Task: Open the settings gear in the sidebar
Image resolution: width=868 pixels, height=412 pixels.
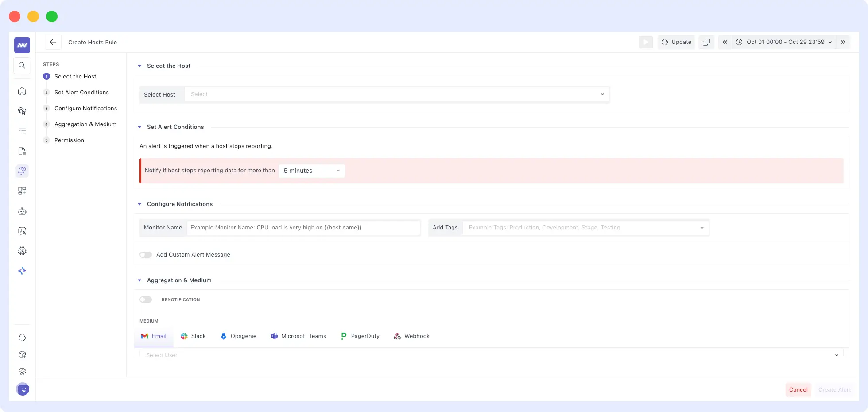Action: point(22,371)
